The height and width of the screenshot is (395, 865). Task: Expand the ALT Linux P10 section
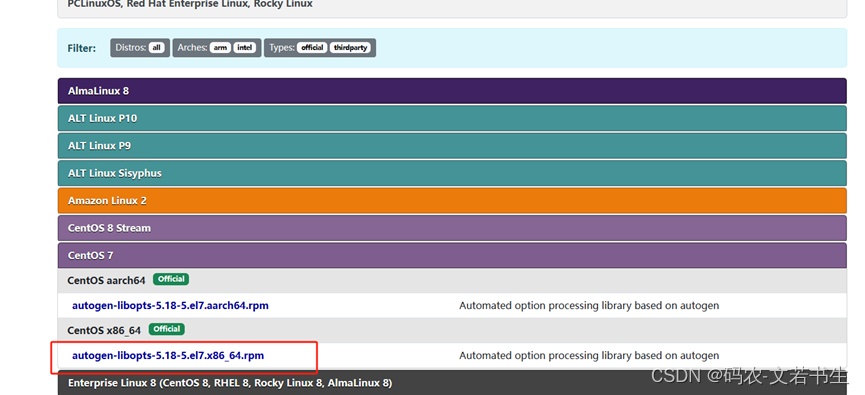coord(452,118)
